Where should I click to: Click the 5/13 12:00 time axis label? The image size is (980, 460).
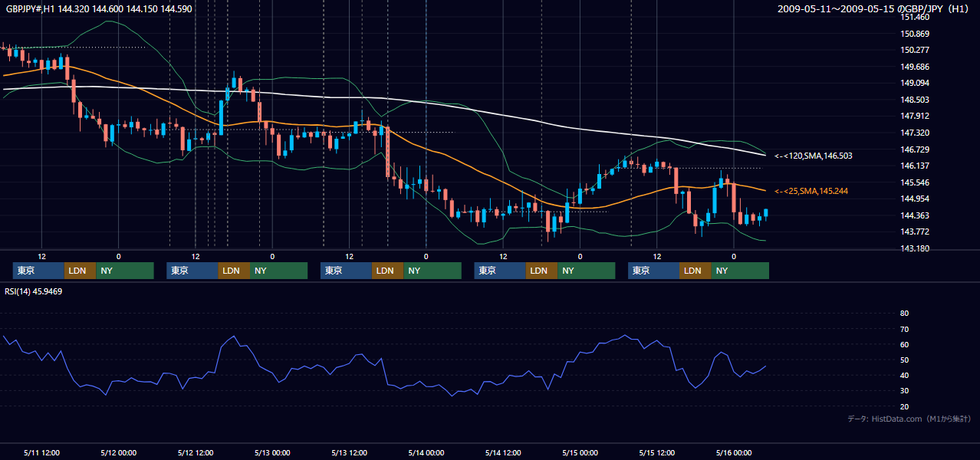(349, 452)
